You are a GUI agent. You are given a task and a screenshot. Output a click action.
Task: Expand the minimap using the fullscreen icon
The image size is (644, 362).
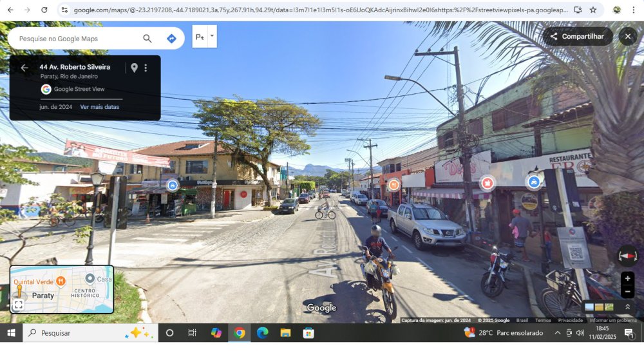coord(19,305)
